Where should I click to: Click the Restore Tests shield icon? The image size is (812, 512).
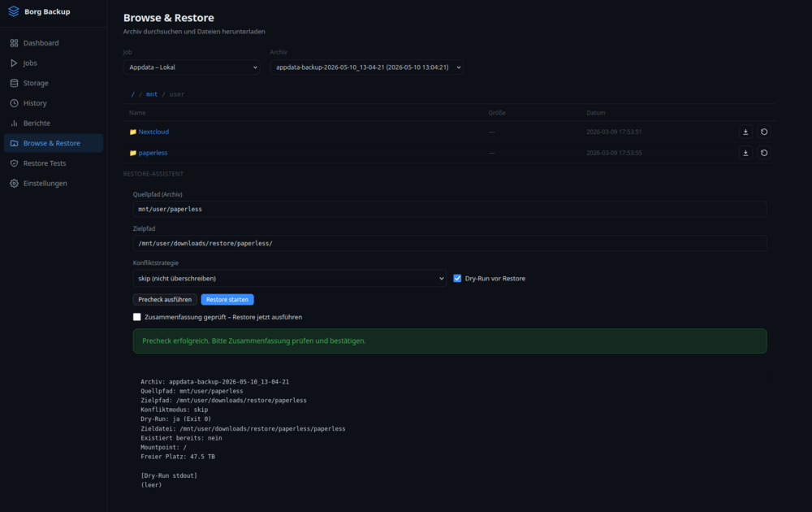tap(14, 163)
